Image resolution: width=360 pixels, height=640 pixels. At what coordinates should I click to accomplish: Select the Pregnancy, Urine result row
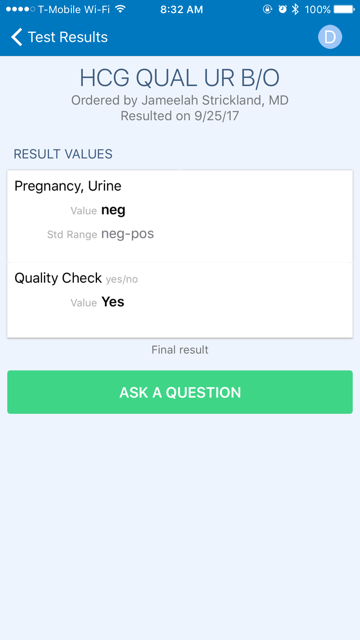point(180,216)
